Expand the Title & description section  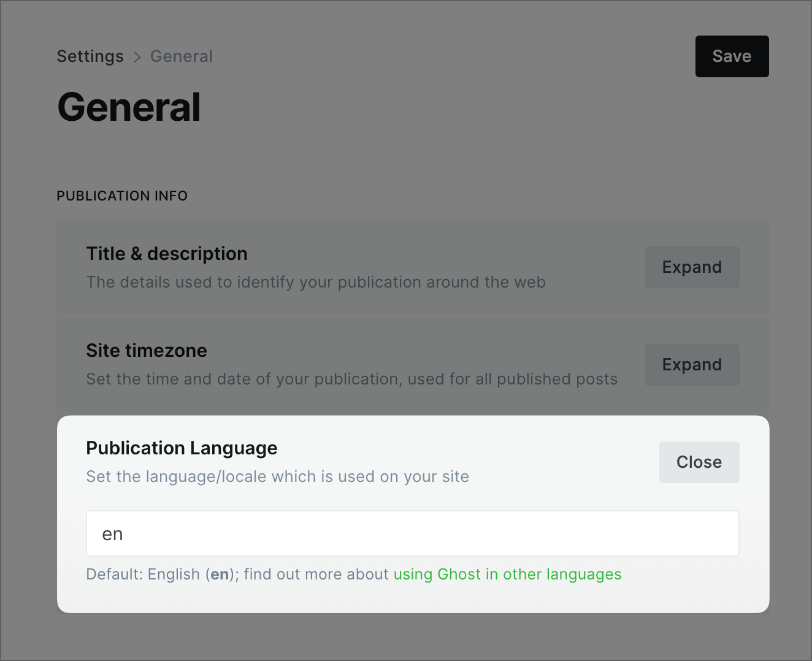692,267
